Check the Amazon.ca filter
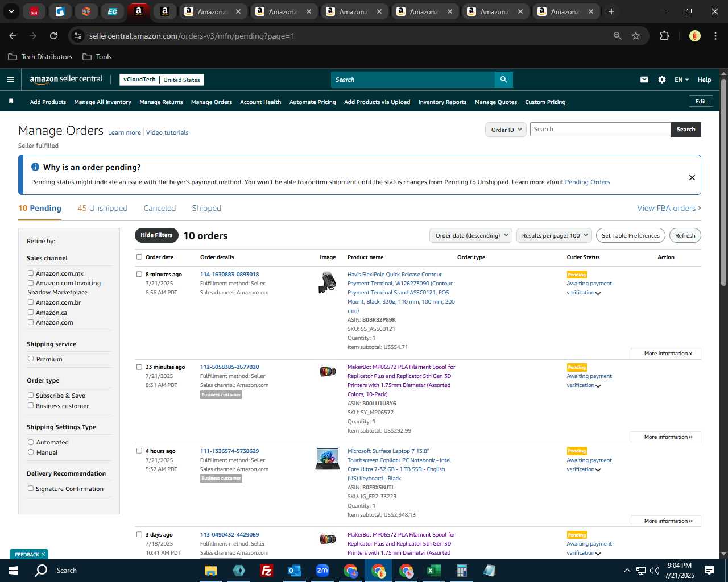Screen dimensions: 728x582 pos(31,312)
